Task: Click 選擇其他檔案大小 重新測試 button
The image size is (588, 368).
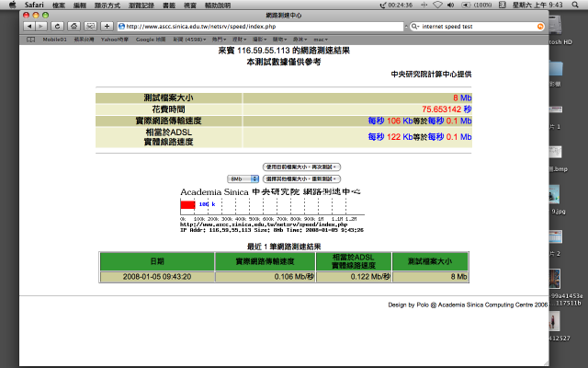Action: [x=301, y=178]
